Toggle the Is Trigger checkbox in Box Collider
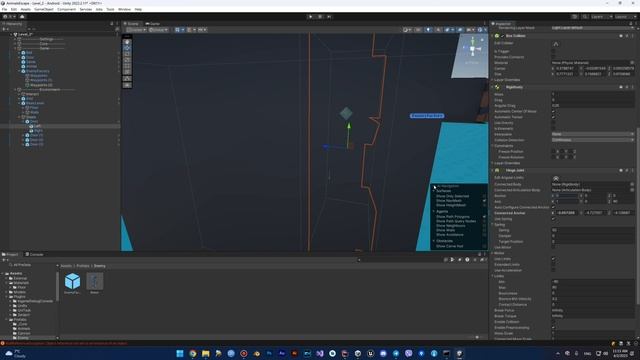640x360 pixels. click(553, 51)
